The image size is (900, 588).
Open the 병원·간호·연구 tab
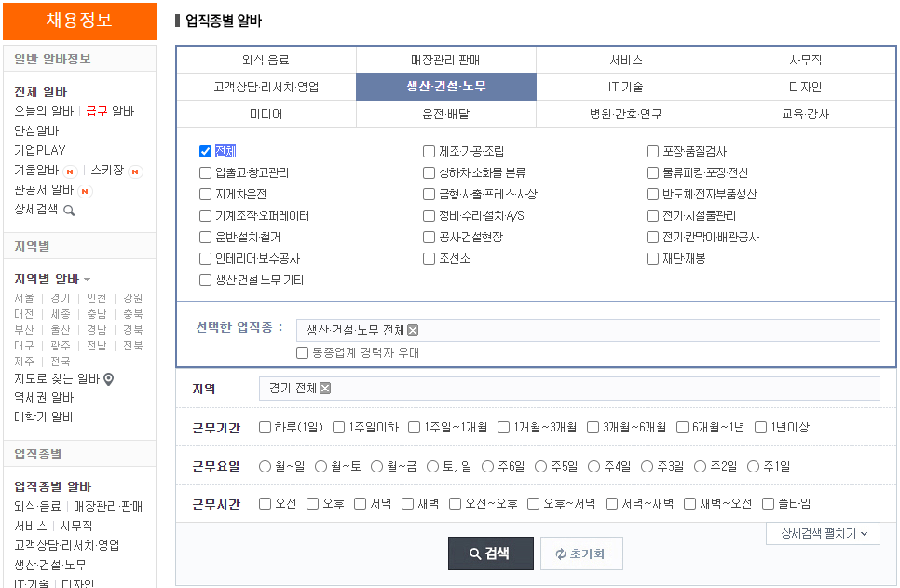point(626,114)
